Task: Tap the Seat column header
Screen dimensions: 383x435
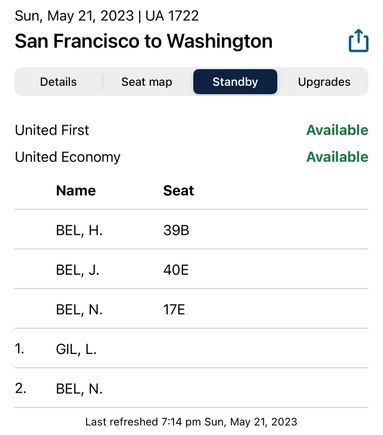Action: [178, 191]
